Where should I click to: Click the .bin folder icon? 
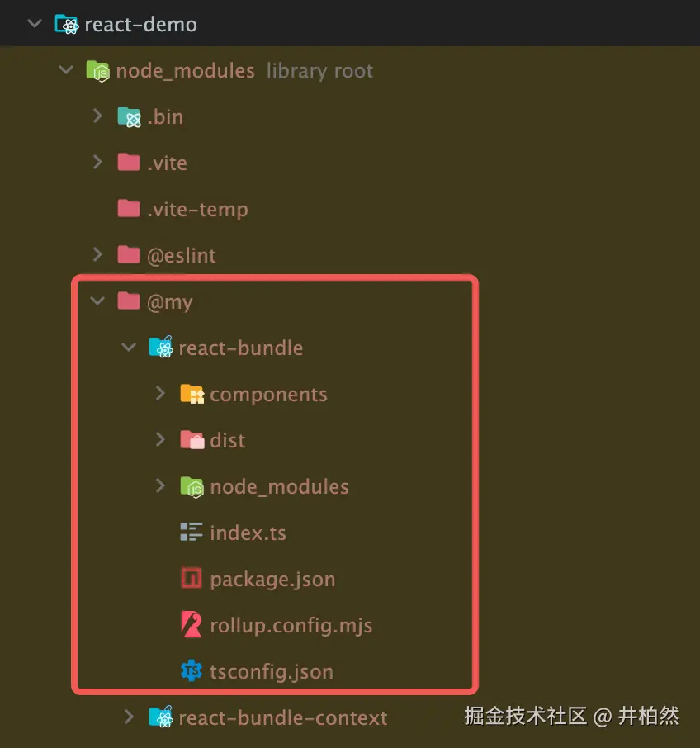[x=130, y=117]
